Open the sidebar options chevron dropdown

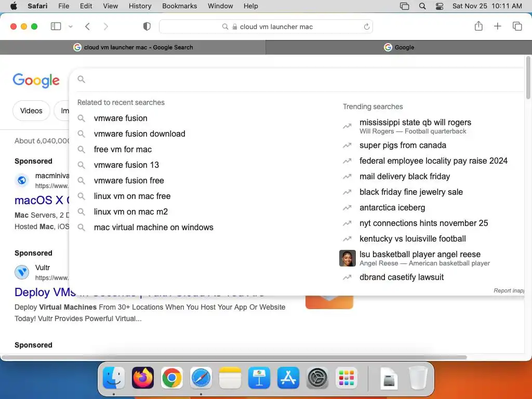[71, 26]
